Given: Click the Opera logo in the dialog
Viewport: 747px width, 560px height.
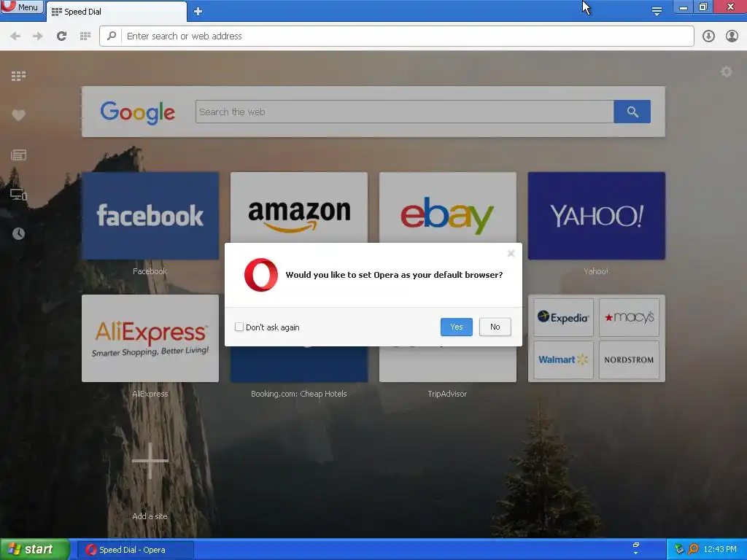Looking at the screenshot, I should [261, 275].
